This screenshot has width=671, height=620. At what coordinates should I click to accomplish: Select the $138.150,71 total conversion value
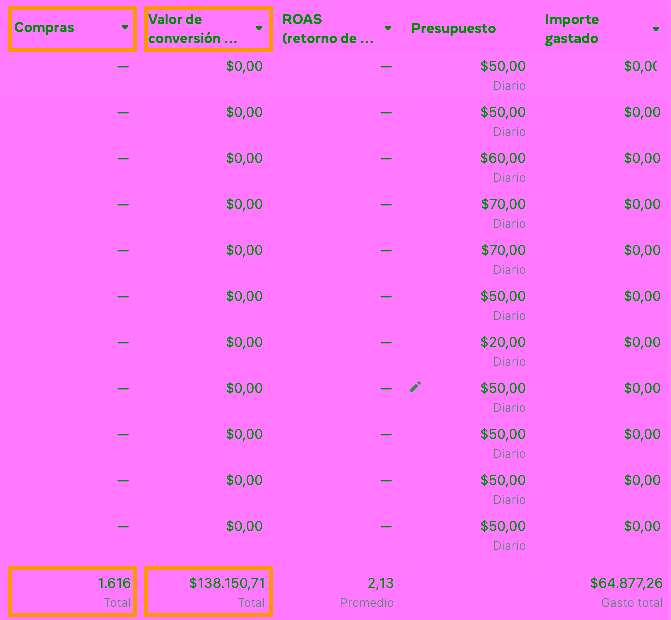pyautogui.click(x=227, y=583)
